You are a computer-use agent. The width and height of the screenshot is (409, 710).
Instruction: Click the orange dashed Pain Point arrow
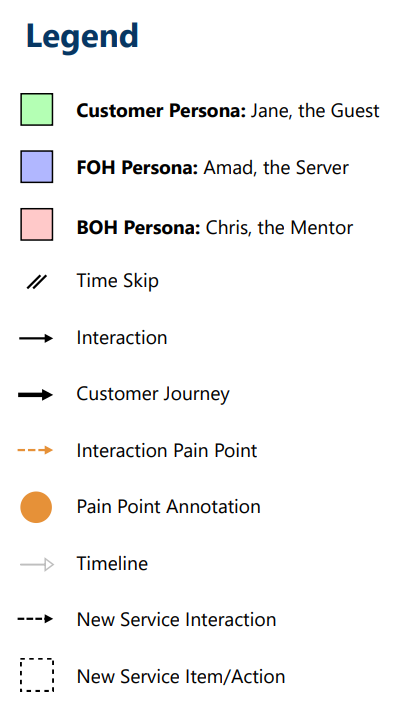35,450
